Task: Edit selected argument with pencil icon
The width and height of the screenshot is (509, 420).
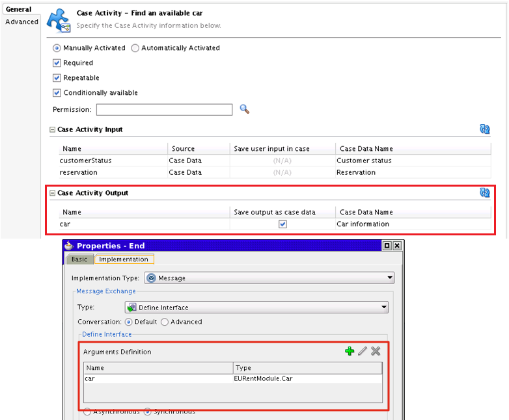Action: pyautogui.click(x=363, y=351)
